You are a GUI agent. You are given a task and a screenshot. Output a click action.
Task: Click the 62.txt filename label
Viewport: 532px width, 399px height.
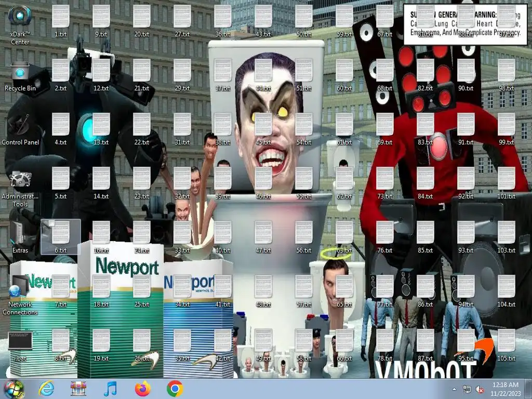344,196
